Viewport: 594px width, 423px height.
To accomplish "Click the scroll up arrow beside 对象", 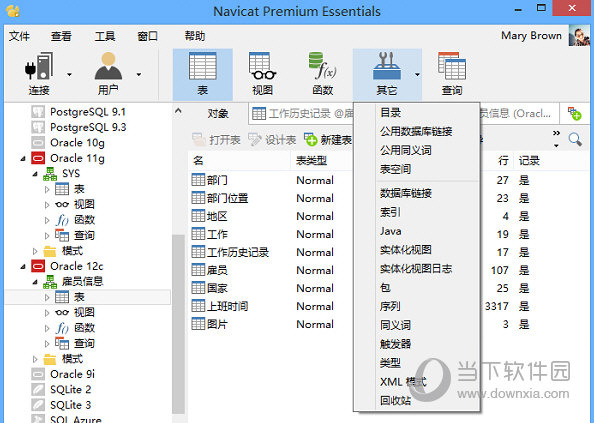I will pyautogui.click(x=178, y=111).
